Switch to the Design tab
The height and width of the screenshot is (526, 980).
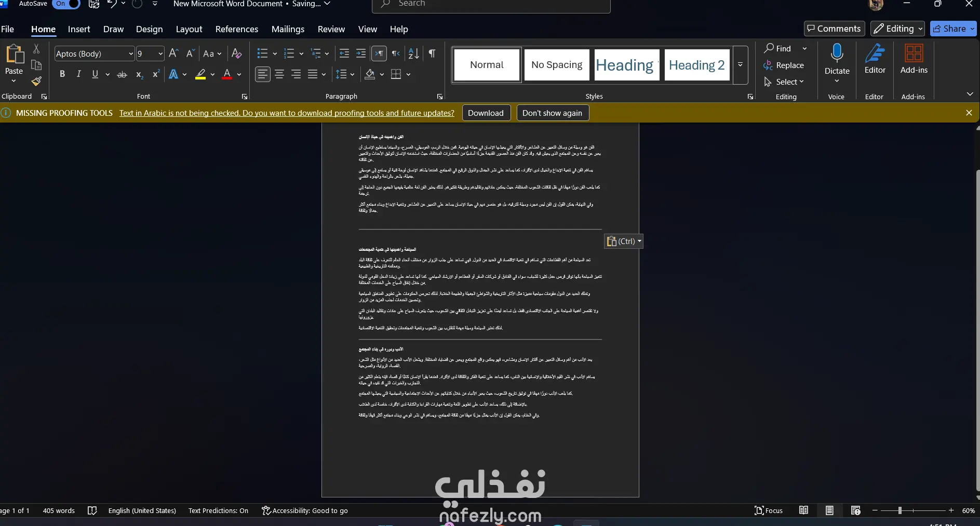(x=149, y=29)
